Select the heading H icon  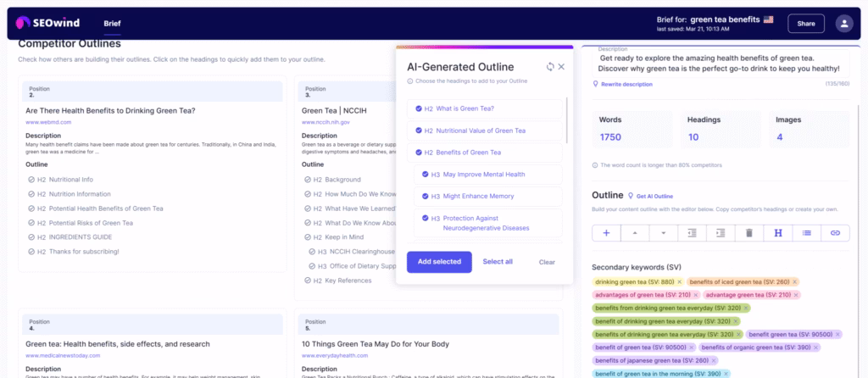click(x=777, y=232)
